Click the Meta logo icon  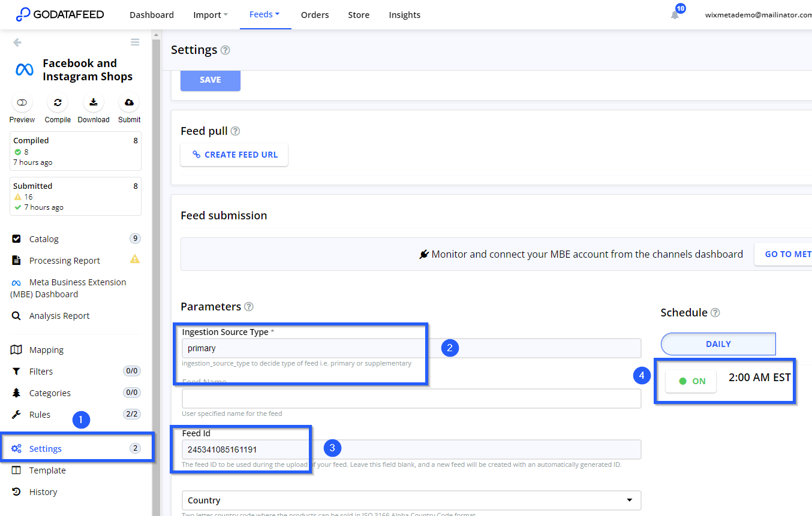click(25, 70)
